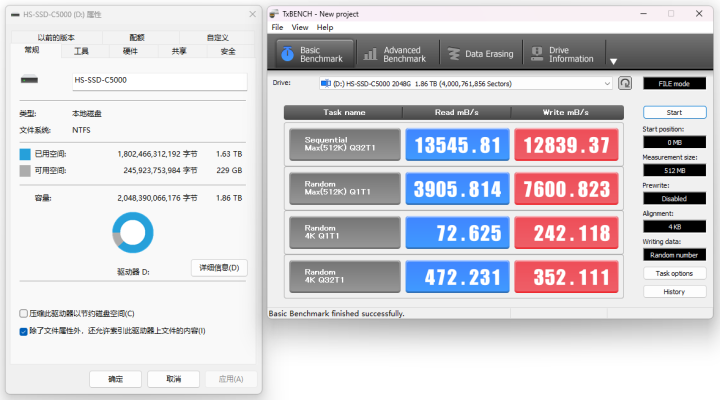
Task: Click the Random 4K Q32T1 task button
Action: 344,276
